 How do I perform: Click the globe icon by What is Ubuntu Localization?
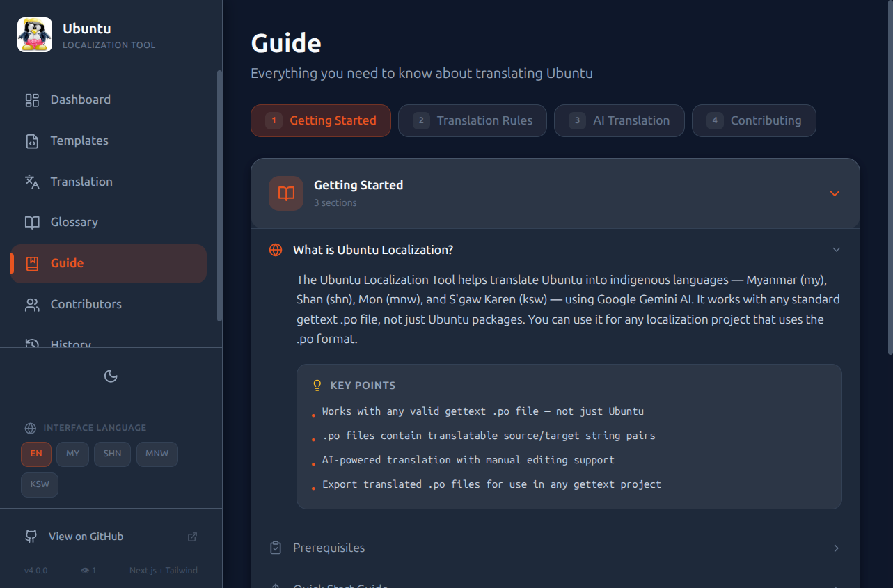click(x=276, y=250)
